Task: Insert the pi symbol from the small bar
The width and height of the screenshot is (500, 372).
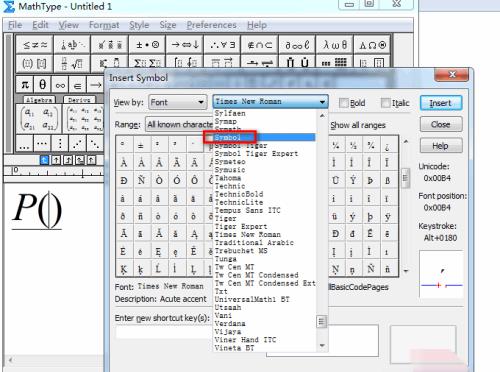Action: coord(25,85)
